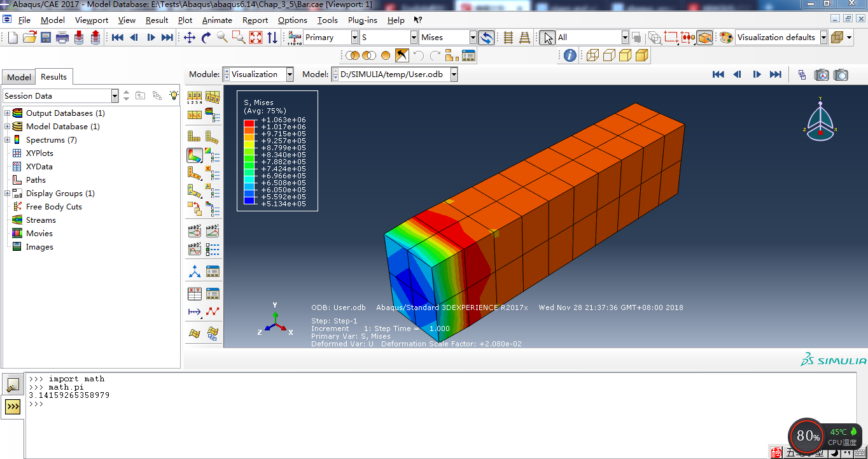
Task: Open the Module Visualization dropdown
Action: (290, 74)
